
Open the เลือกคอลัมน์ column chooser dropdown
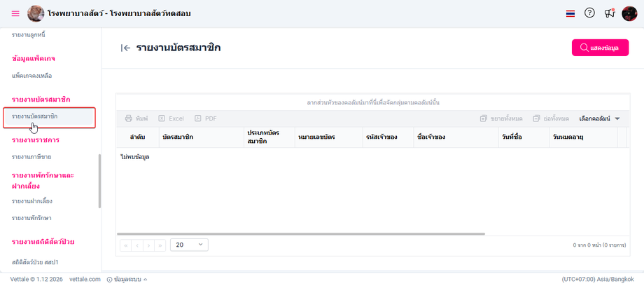pos(599,118)
